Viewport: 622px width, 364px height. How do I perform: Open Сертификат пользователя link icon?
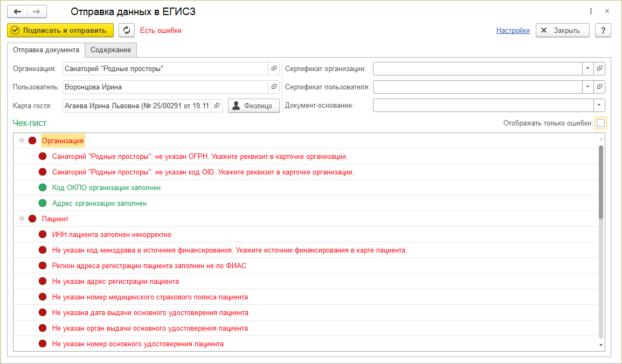(599, 87)
